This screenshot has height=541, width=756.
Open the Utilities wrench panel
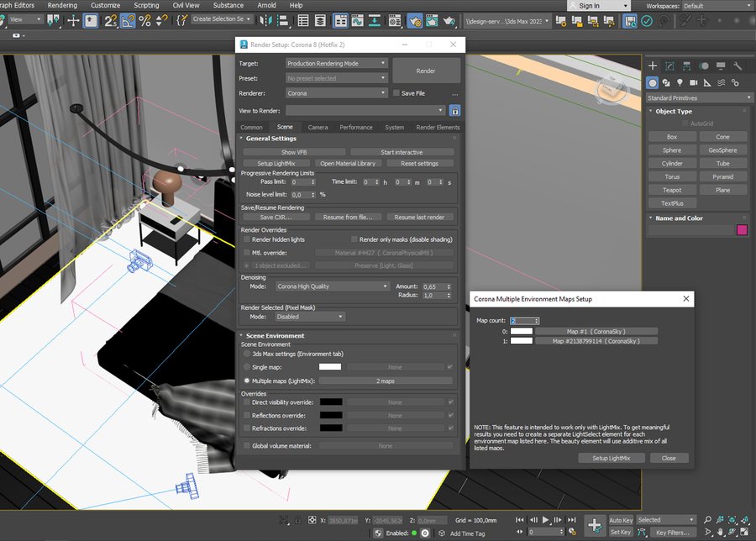coord(738,66)
